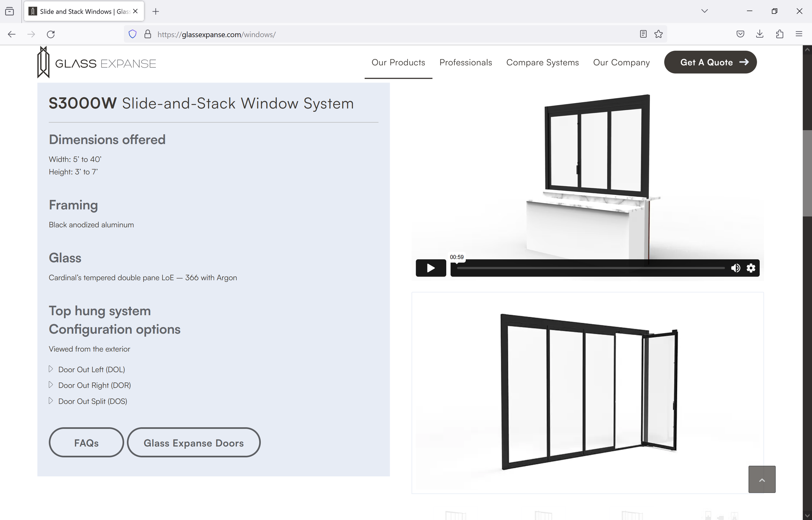Open the downloads panel

pos(759,34)
